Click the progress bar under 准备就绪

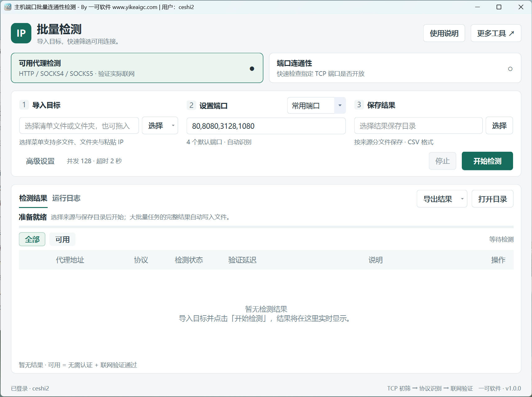(266, 227)
